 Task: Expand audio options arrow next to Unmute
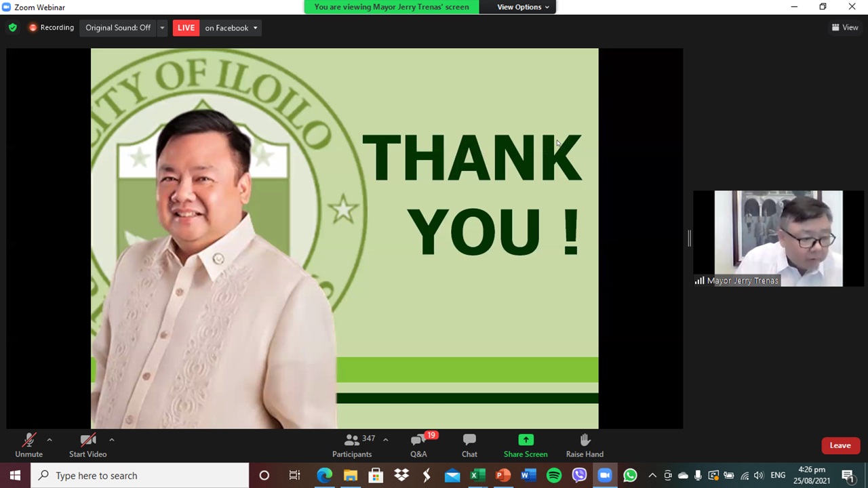coord(50,440)
